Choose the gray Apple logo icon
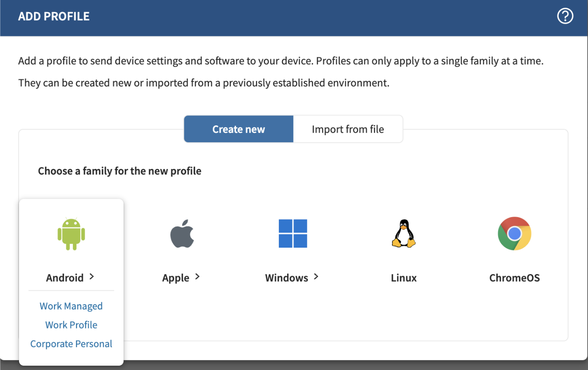Image resolution: width=588 pixels, height=370 pixels. coord(182,233)
